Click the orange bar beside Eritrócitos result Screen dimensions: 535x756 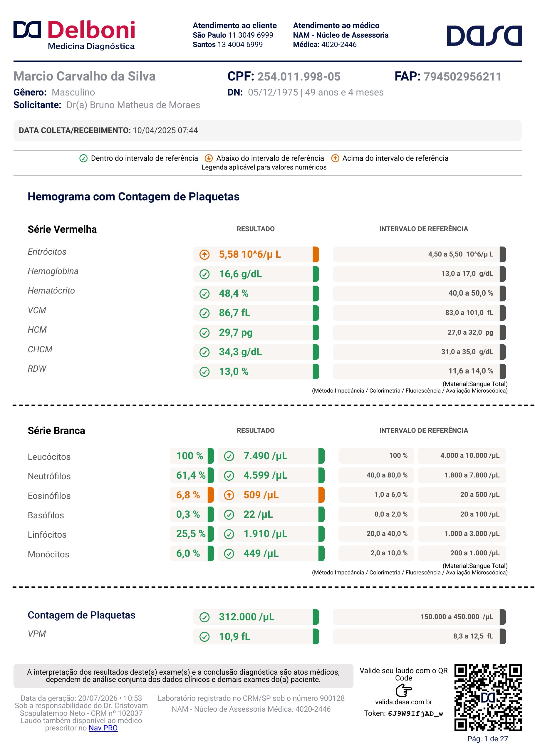point(316,254)
